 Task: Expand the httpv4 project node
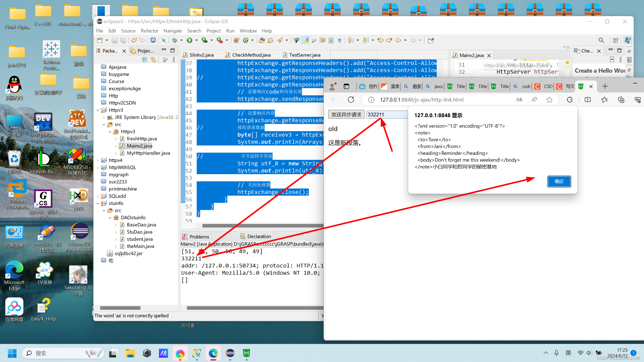coord(98,160)
